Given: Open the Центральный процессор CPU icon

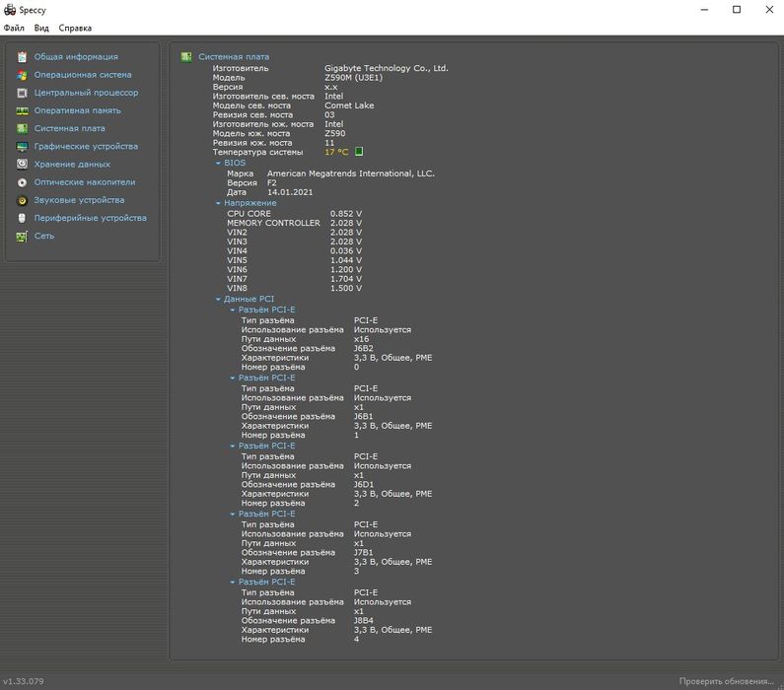Looking at the screenshot, I should tap(22, 93).
